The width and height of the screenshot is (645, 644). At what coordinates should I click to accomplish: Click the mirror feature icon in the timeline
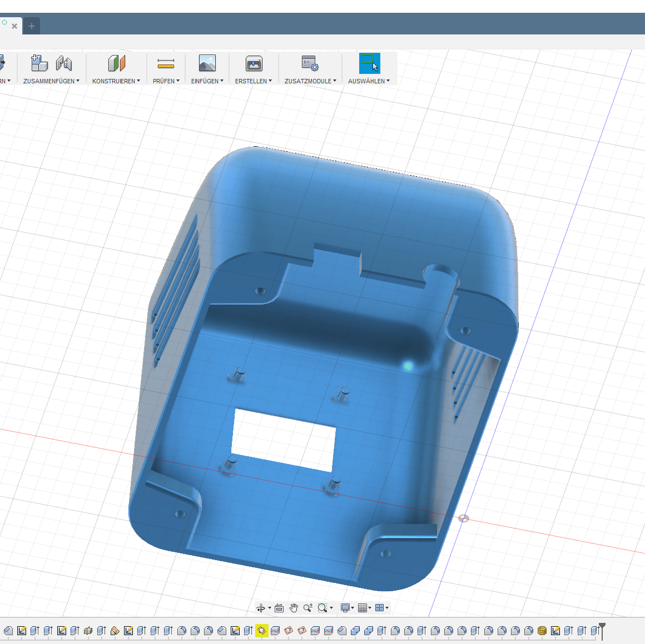coord(87,631)
